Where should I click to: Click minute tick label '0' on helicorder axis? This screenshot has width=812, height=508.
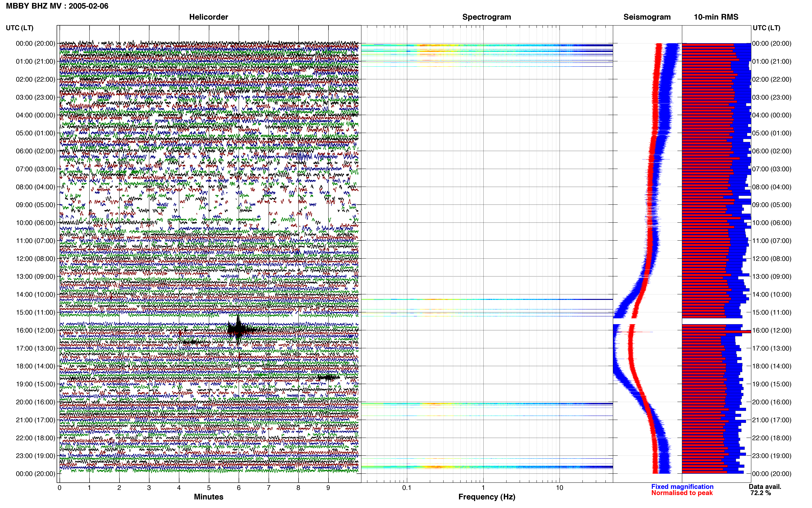pyautogui.click(x=59, y=487)
